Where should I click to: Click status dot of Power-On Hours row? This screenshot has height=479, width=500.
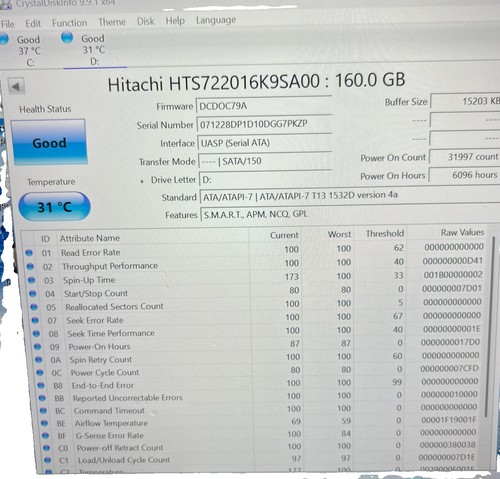37,347
